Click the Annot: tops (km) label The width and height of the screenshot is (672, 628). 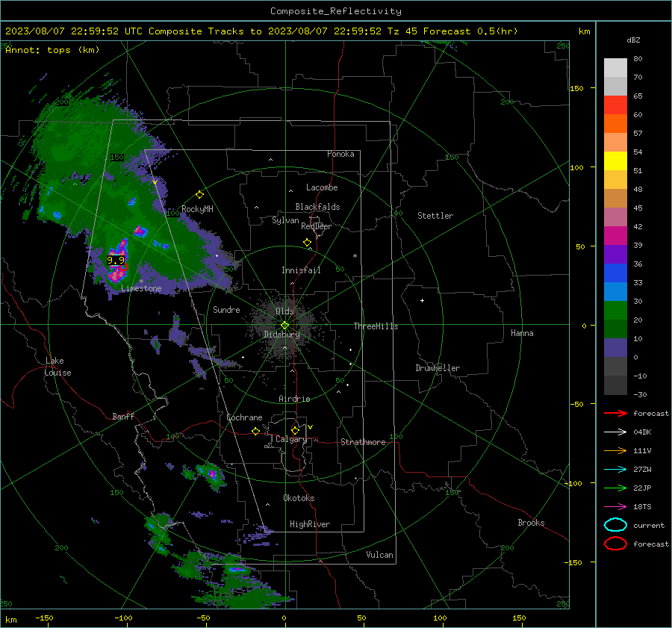[x=52, y=50]
